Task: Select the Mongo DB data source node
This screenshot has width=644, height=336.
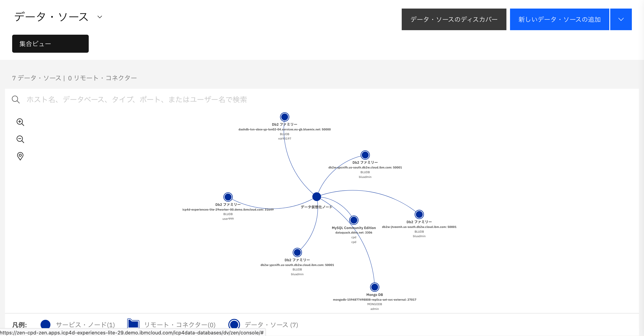Action: [374, 287]
